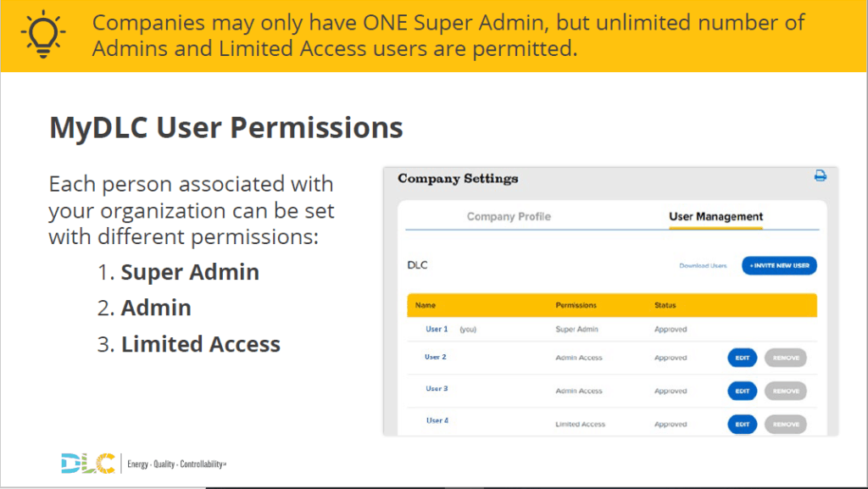Remove User 3 from the user list
868x489 pixels.
pos(785,391)
